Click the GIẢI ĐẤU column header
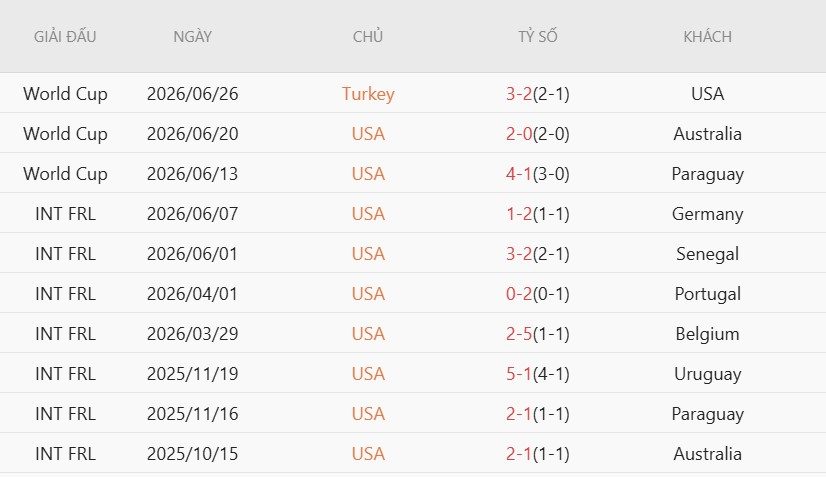The image size is (826, 477). pos(65,36)
